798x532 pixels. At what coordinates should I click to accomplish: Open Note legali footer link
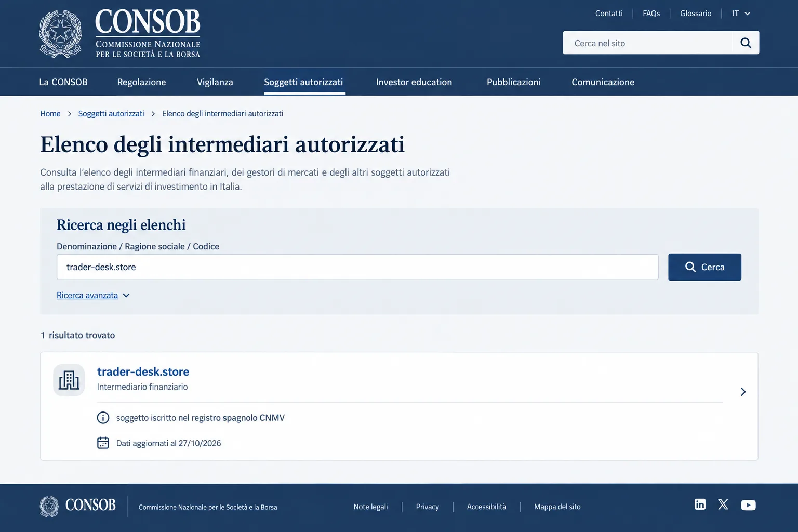pyautogui.click(x=370, y=507)
